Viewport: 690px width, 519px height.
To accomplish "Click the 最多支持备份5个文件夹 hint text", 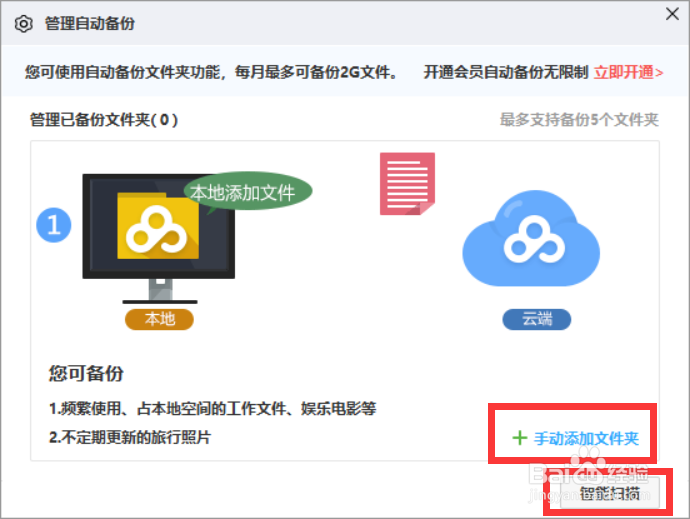I will point(579,119).
